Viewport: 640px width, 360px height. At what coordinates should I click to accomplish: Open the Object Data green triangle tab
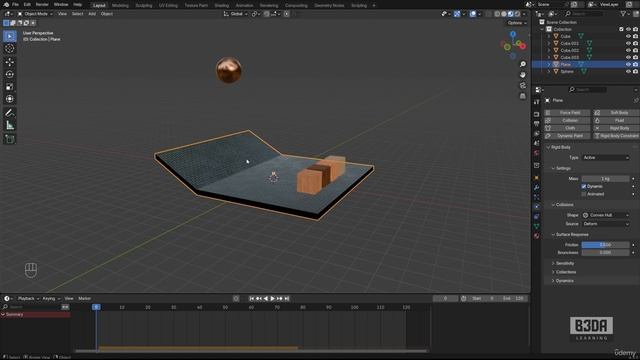(x=536, y=226)
